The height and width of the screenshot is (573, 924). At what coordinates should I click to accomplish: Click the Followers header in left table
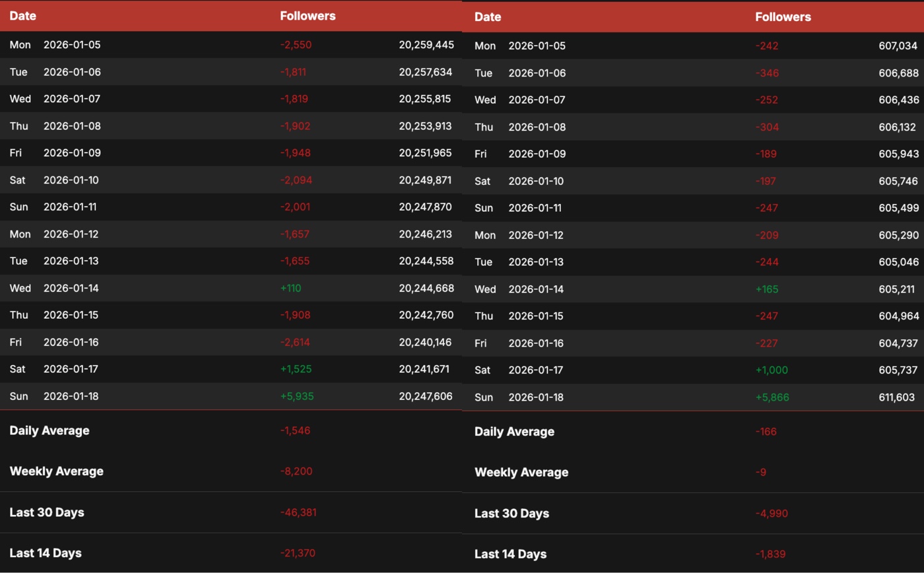(x=308, y=16)
